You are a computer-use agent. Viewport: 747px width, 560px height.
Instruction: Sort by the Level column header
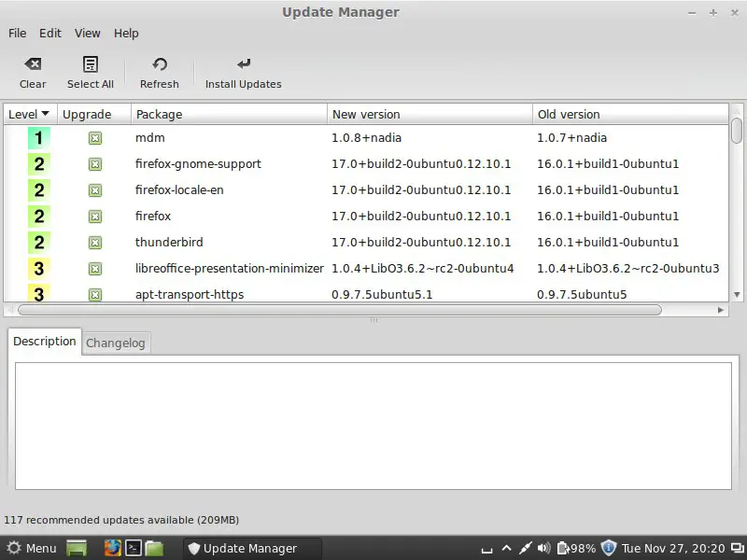[31, 114]
